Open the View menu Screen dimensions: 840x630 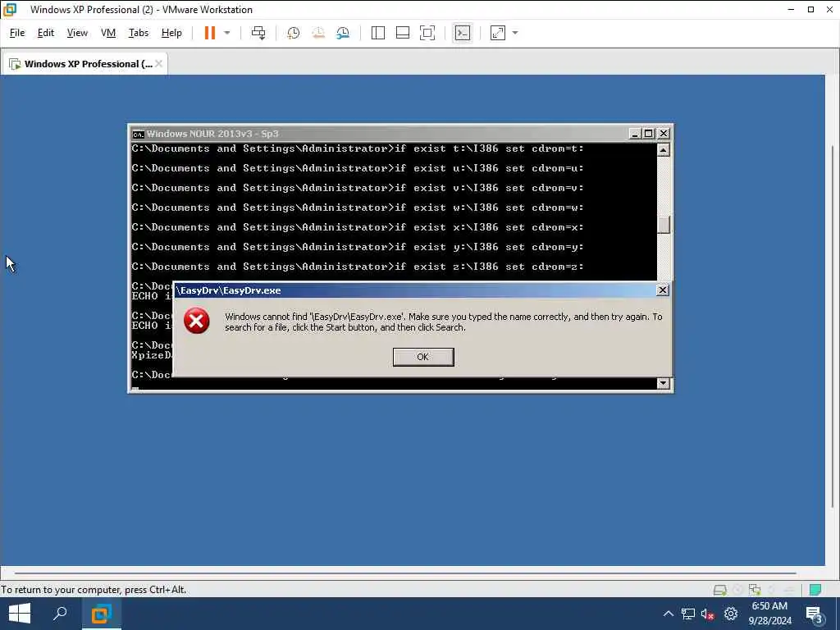(x=77, y=33)
